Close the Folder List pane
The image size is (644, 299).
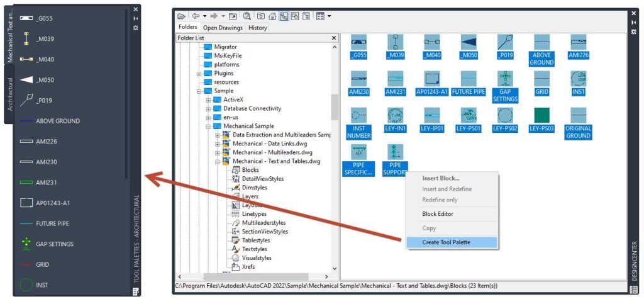334,38
